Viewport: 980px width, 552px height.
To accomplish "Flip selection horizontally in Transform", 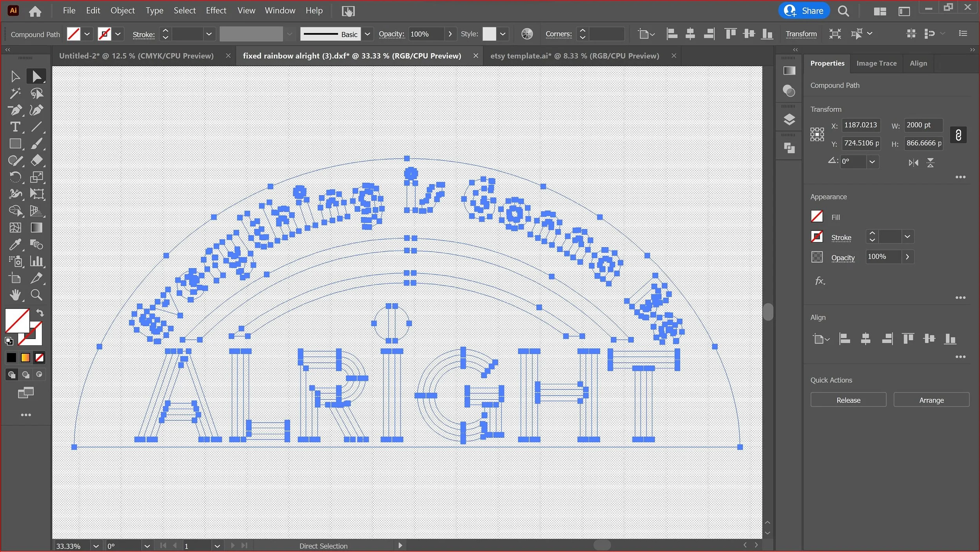I will click(913, 163).
